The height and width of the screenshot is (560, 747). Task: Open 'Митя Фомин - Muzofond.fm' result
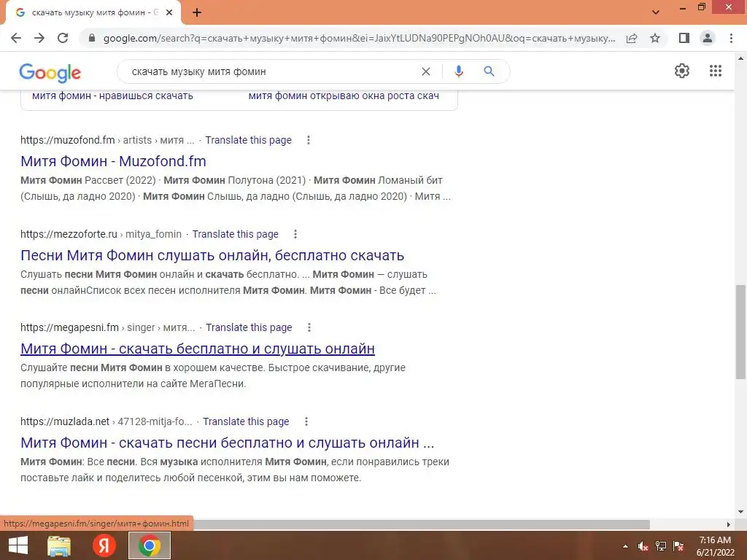(113, 161)
